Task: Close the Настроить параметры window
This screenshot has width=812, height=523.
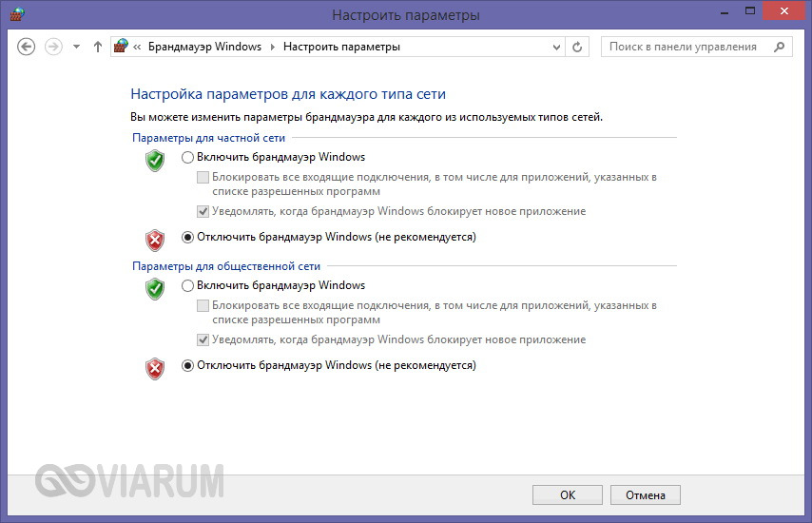Action: tap(784, 10)
